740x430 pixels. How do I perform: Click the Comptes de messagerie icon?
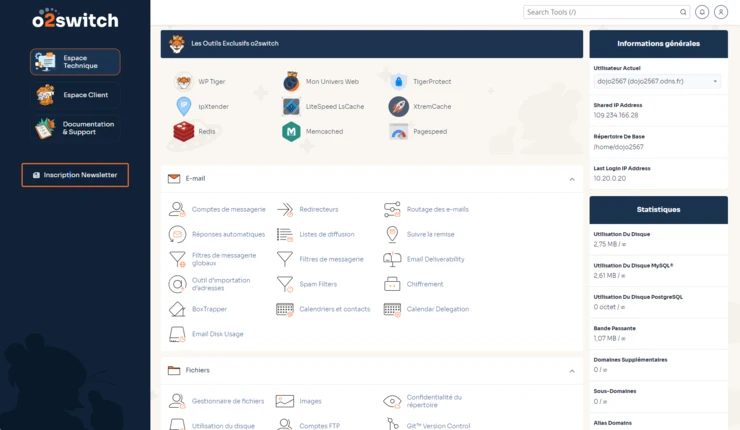point(177,209)
